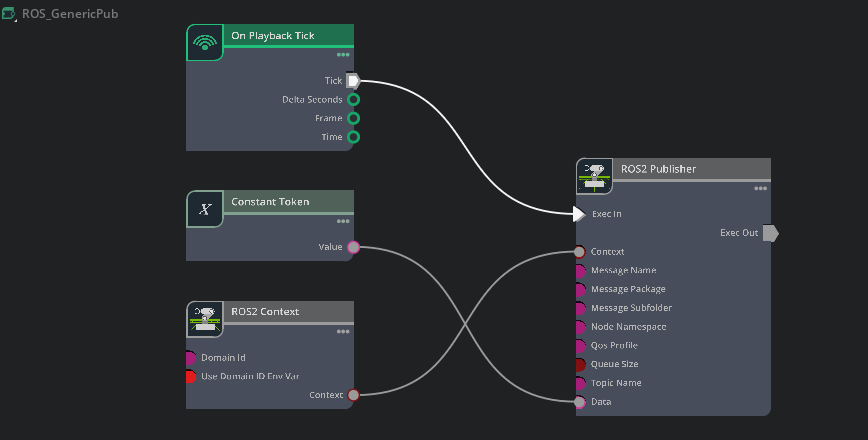Click the ROS2 Publisher node icon
This screenshot has width=868, height=440.
594,177
